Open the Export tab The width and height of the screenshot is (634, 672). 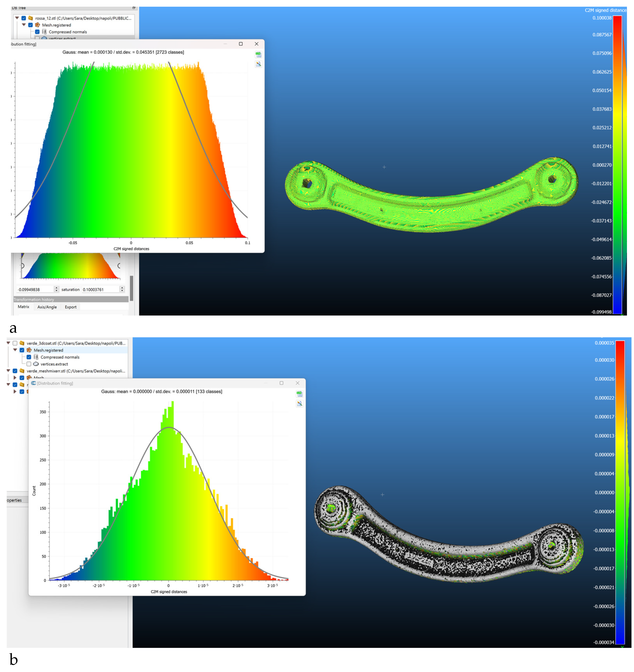pos(70,307)
